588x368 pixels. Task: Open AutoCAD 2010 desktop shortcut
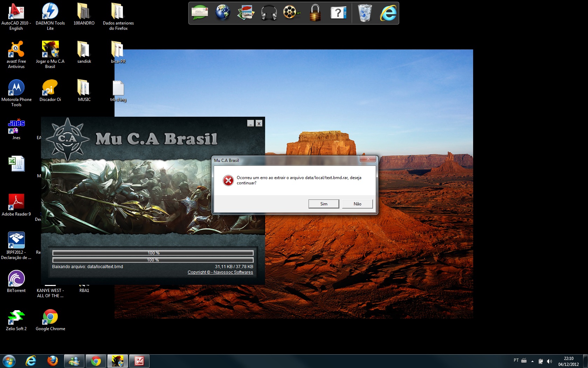[16, 12]
